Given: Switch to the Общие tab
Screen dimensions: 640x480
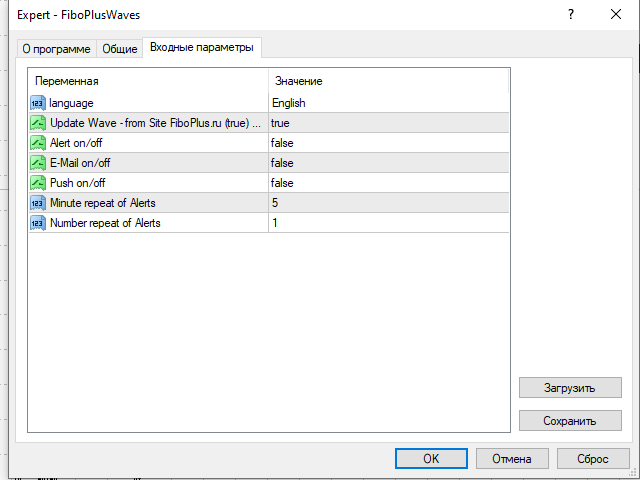Looking at the screenshot, I should point(120,49).
